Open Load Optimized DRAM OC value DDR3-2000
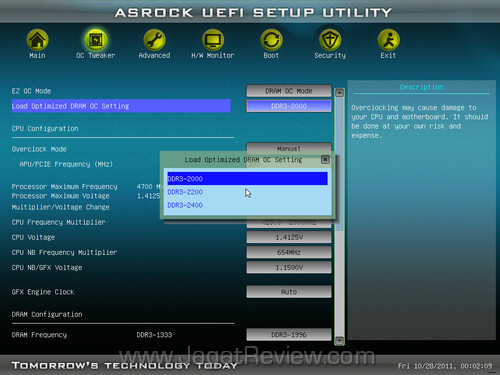Image resolution: width=500 pixels, height=375 pixels. [x=289, y=106]
